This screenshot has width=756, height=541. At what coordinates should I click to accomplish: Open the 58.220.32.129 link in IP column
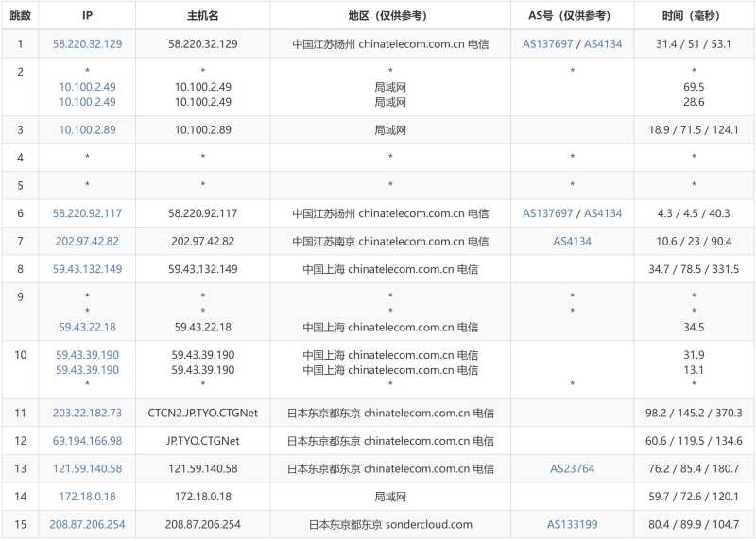click(87, 43)
